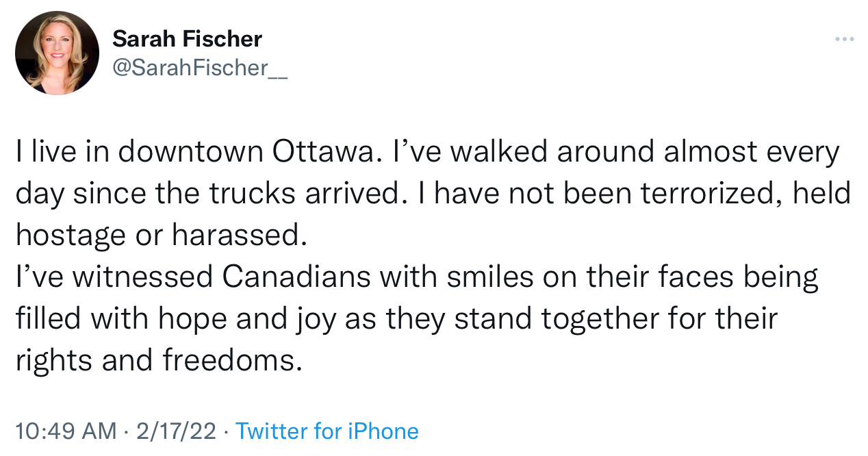Open the Twitter for iPhone source link

tap(327, 431)
